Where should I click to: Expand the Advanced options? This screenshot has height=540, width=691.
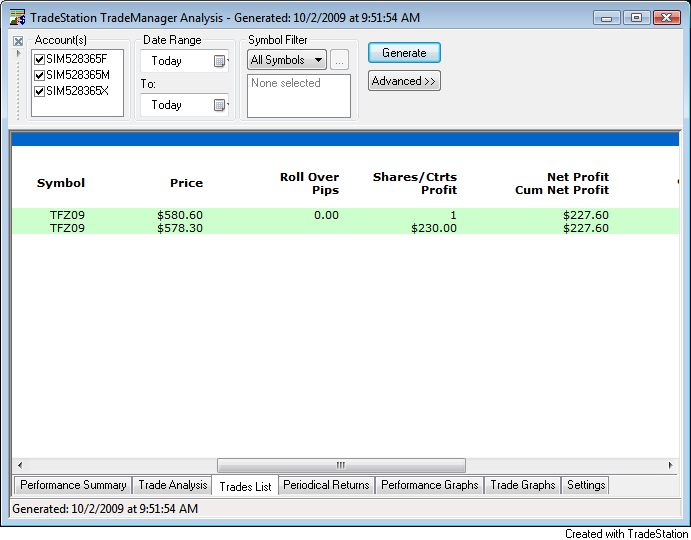click(404, 81)
